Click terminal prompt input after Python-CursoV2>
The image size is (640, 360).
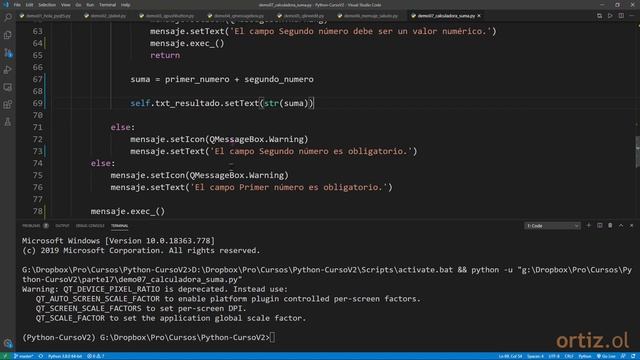click(272, 338)
